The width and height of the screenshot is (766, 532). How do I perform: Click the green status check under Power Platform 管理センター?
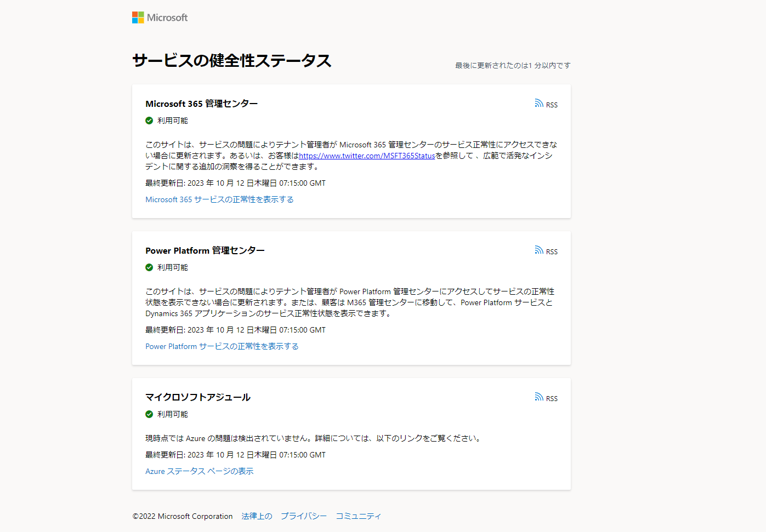tap(149, 267)
